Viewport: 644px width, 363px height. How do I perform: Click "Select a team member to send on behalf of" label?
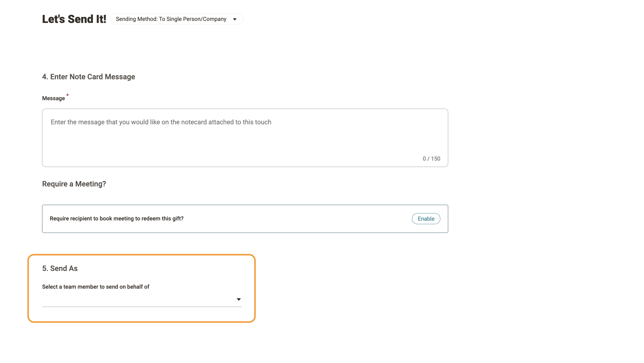tap(96, 287)
